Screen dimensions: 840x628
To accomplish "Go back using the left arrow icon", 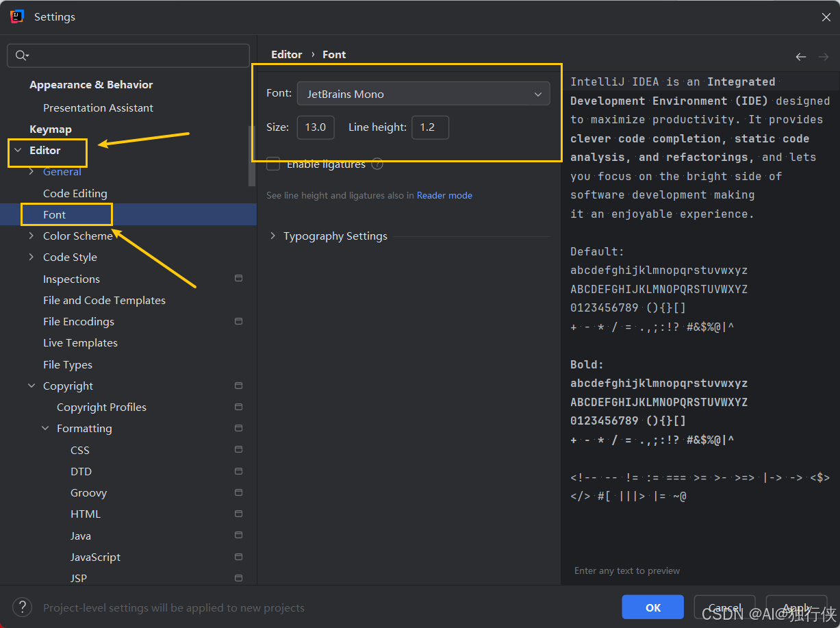I will [801, 56].
